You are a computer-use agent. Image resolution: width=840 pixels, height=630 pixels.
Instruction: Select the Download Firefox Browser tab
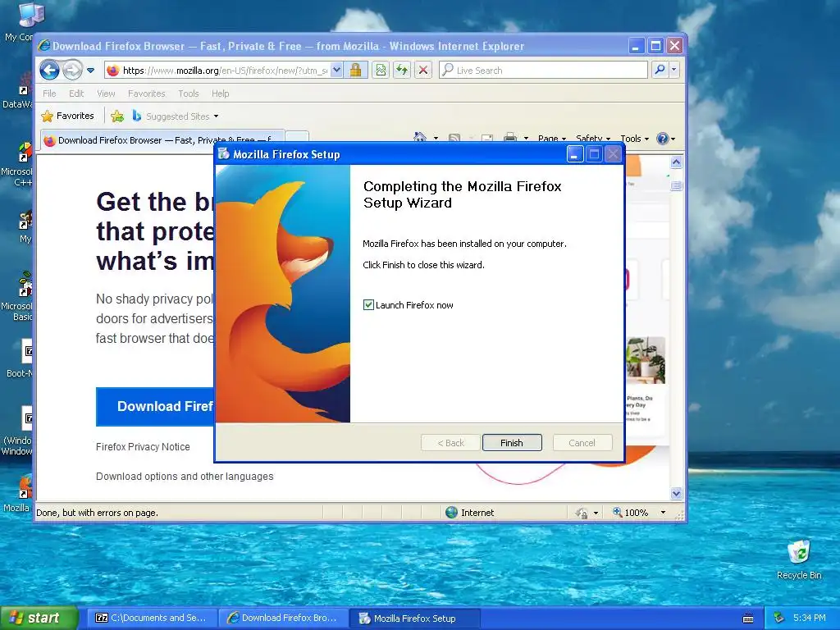162,140
